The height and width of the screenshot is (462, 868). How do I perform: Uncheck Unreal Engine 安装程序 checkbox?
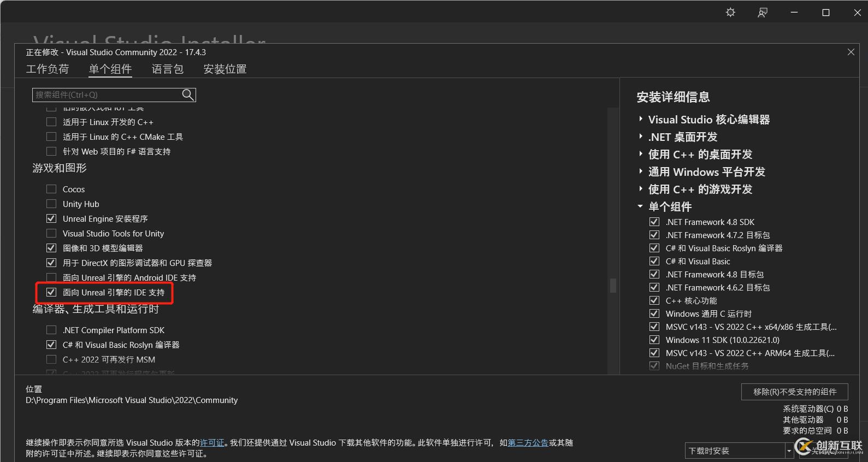click(x=51, y=218)
